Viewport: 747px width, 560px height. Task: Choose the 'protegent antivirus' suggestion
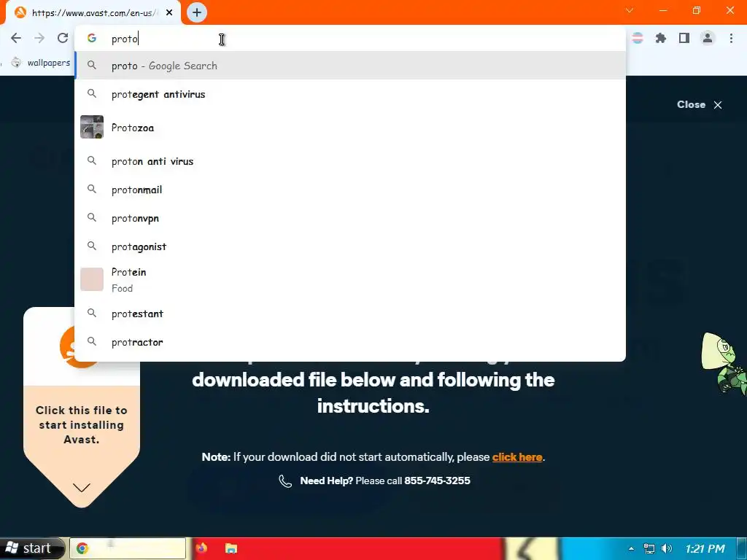tap(350, 94)
